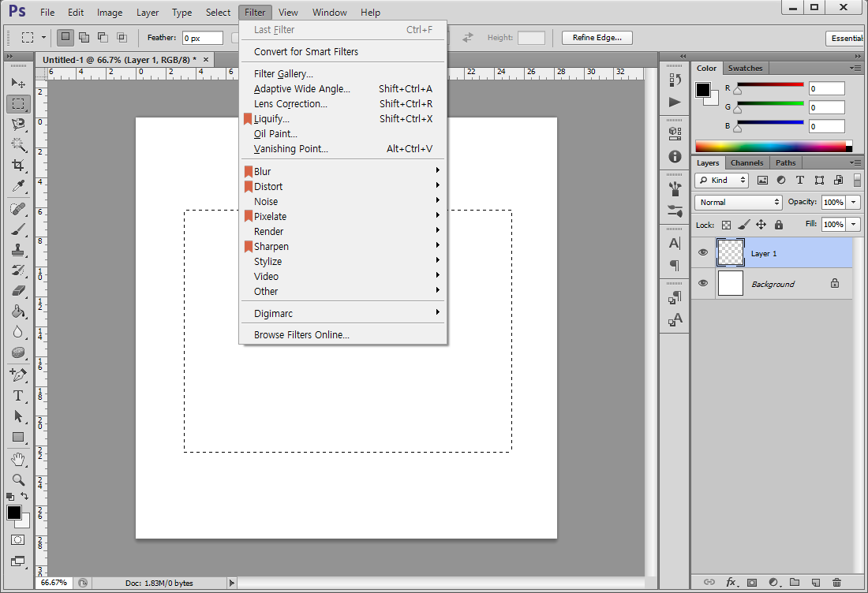Select the Eraser tool
This screenshot has height=593, width=868.
(18, 291)
